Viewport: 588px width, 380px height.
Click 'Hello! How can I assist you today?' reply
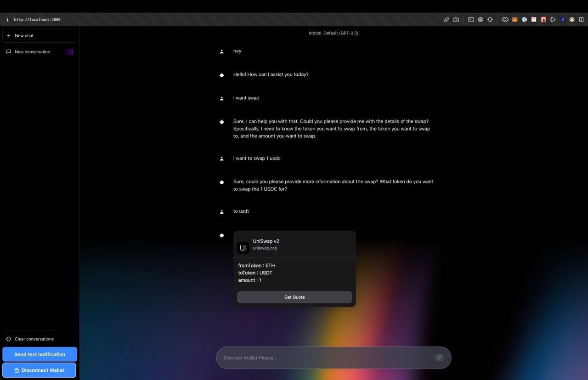tap(271, 74)
